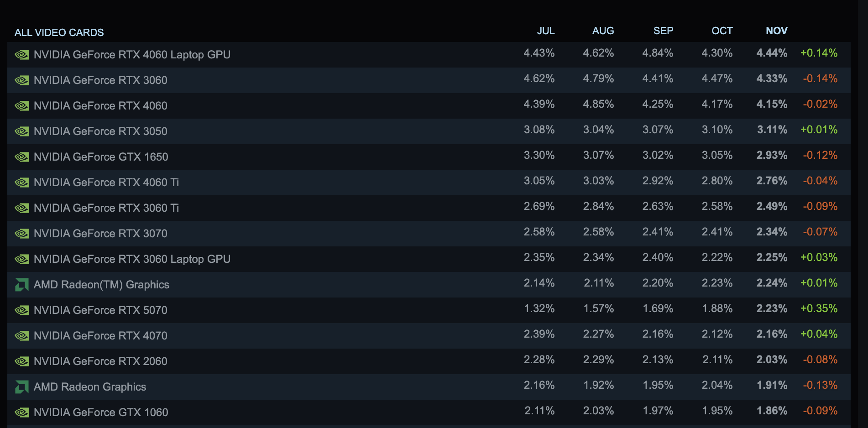This screenshot has width=868, height=428.
Task: Click the AMD logo beside Radeon(TM) Graphics
Action: pyautogui.click(x=22, y=285)
